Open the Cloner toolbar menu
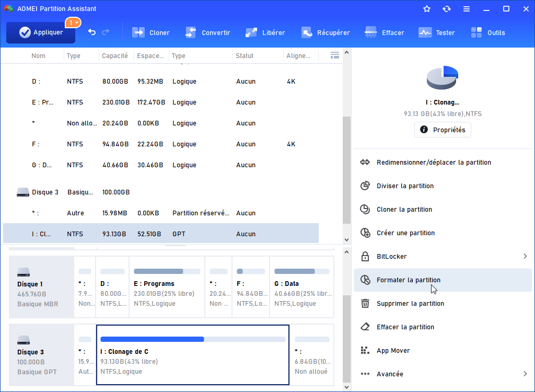Image resolution: width=535 pixels, height=392 pixels. pyautogui.click(x=150, y=32)
